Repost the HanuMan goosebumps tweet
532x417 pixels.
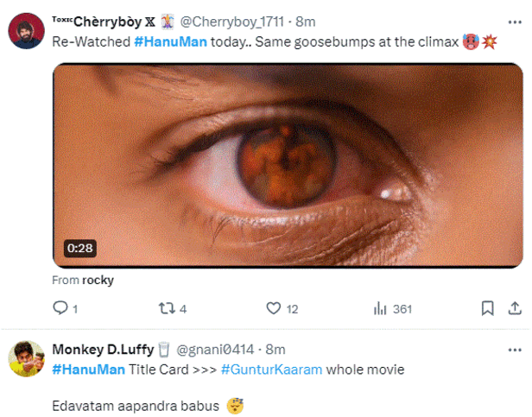(168, 308)
